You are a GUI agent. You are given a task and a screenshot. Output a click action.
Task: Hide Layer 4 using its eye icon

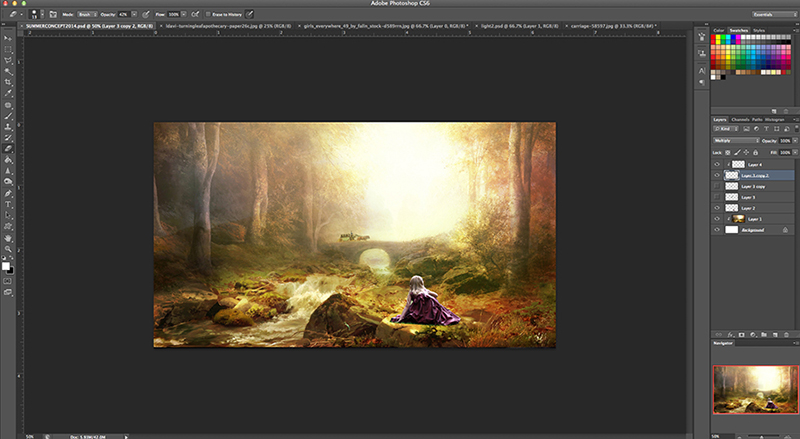[x=717, y=164]
